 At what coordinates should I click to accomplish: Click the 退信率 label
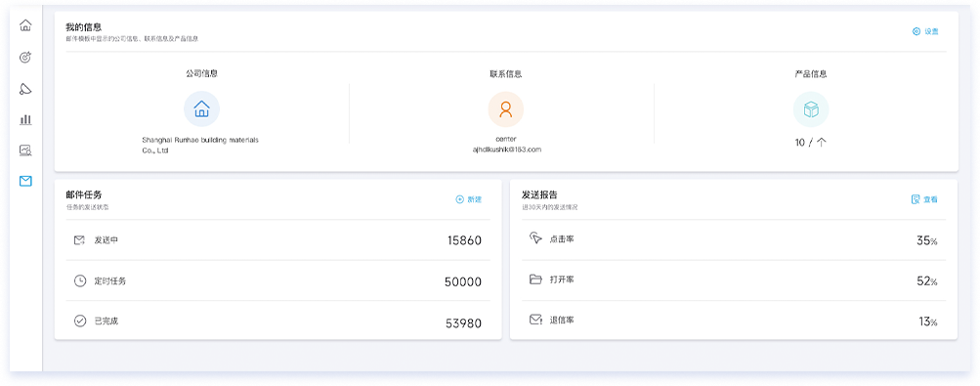tap(562, 320)
